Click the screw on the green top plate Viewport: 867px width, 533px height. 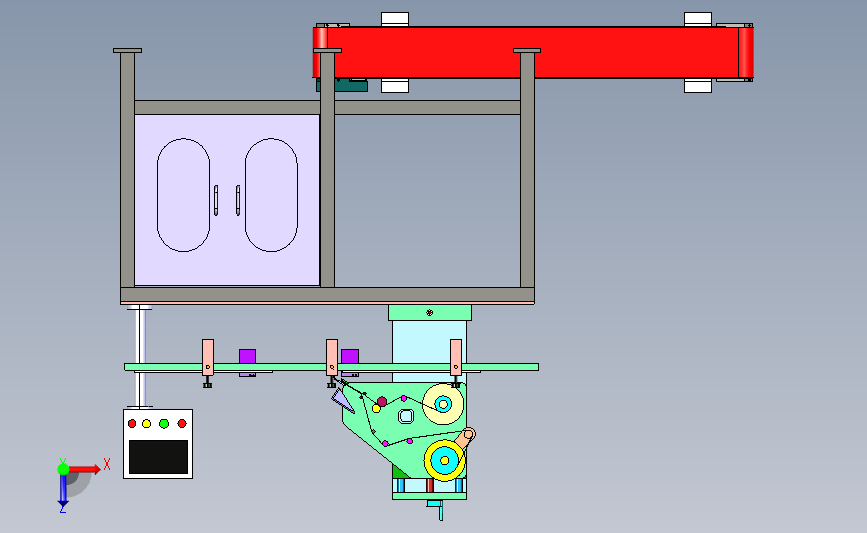pyautogui.click(x=430, y=313)
